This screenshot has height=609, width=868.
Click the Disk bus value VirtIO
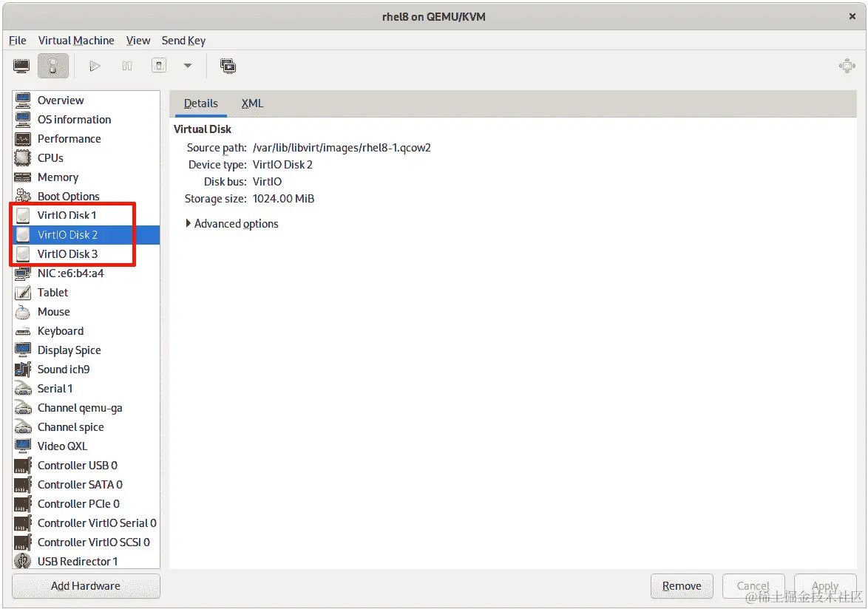(x=268, y=181)
